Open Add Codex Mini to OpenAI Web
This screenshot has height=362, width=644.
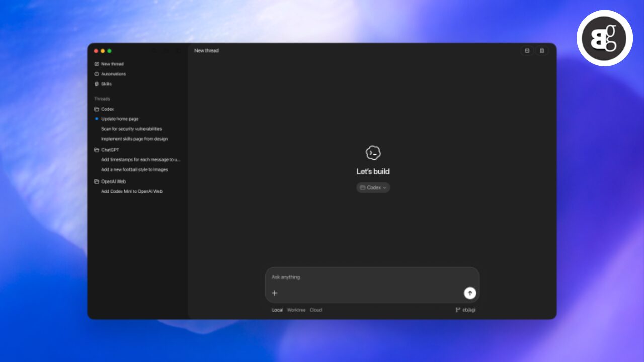click(131, 192)
